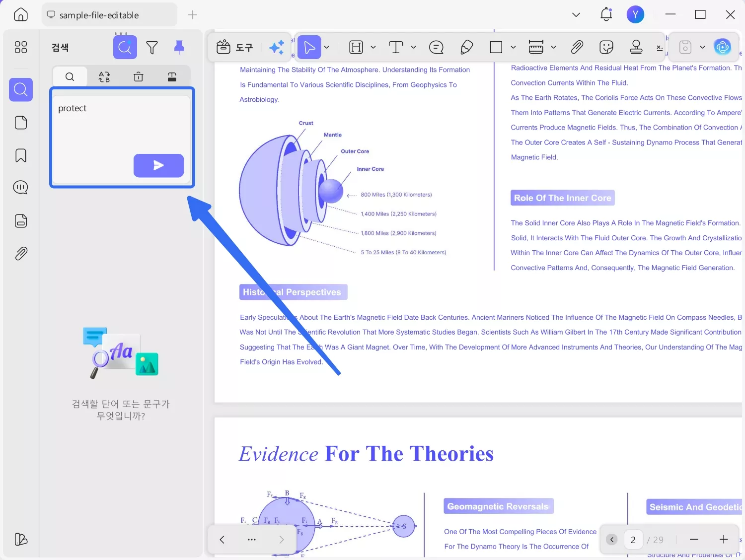Expand the highlight tool dropdown

click(373, 48)
